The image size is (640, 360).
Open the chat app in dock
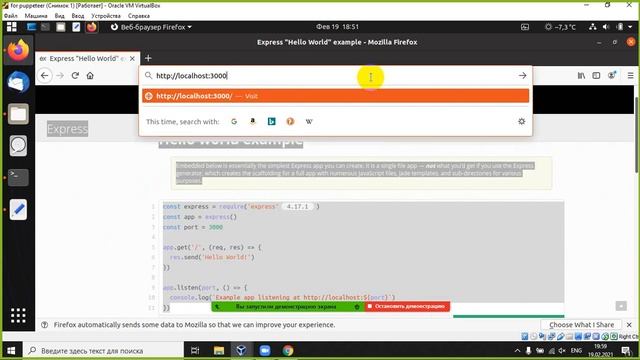pyautogui.click(x=18, y=146)
